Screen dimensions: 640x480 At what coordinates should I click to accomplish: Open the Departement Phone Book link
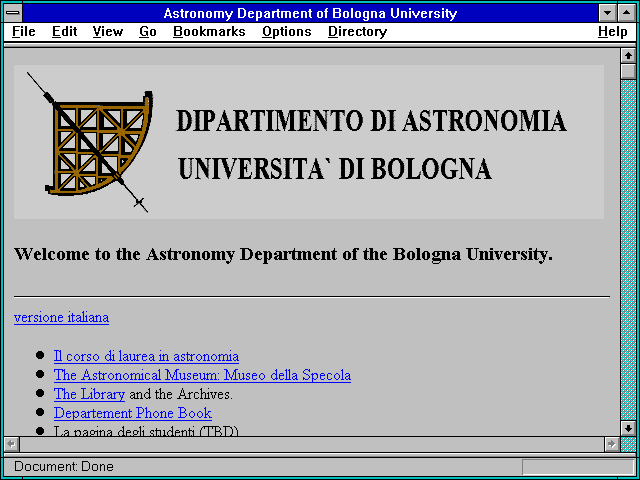pyautogui.click(x=133, y=413)
